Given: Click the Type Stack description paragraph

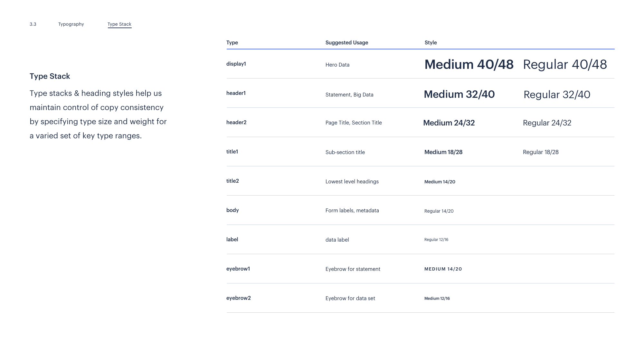Looking at the screenshot, I should coord(98,115).
